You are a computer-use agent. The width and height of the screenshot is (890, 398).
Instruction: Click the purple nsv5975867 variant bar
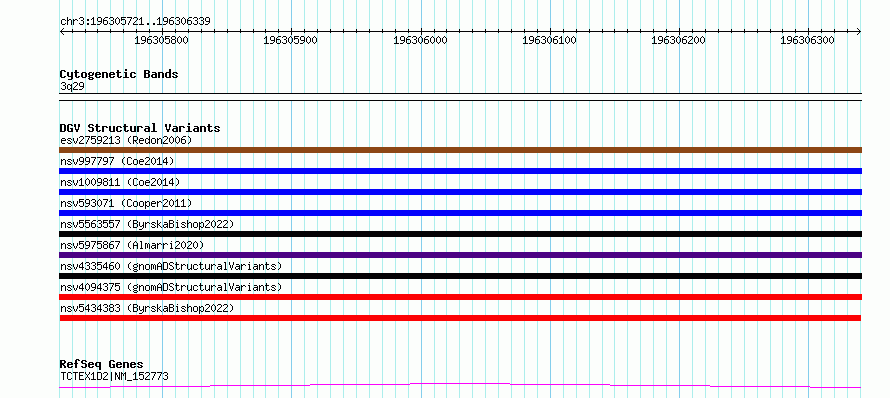coord(460,255)
